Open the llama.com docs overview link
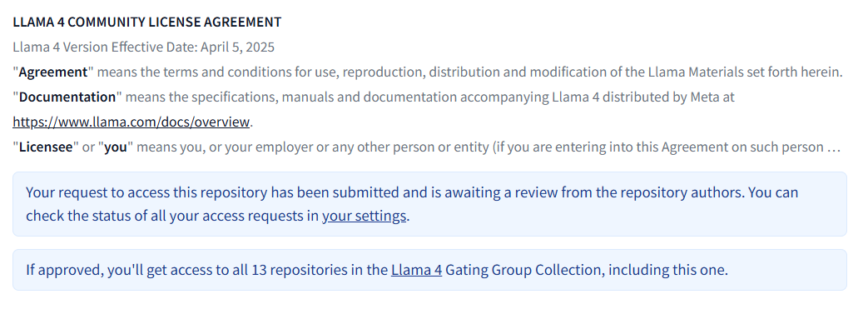The width and height of the screenshot is (868, 309). coord(131,122)
